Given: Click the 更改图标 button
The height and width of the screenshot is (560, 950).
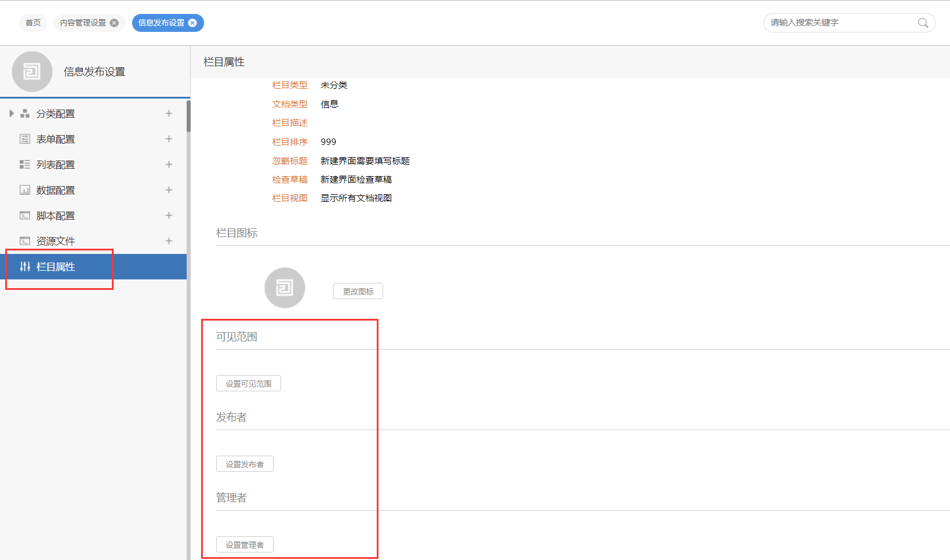Looking at the screenshot, I should (358, 292).
